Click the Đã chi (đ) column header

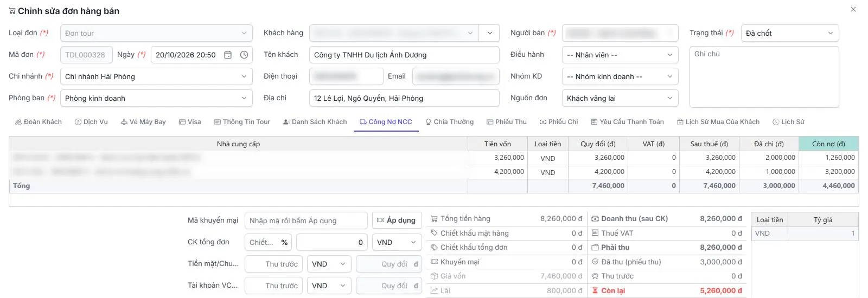[769, 144]
